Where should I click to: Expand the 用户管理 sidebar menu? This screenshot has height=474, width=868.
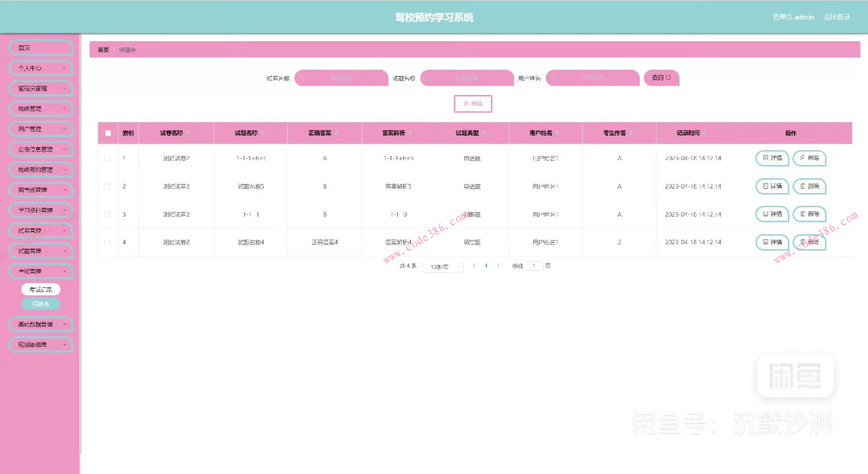(x=41, y=129)
